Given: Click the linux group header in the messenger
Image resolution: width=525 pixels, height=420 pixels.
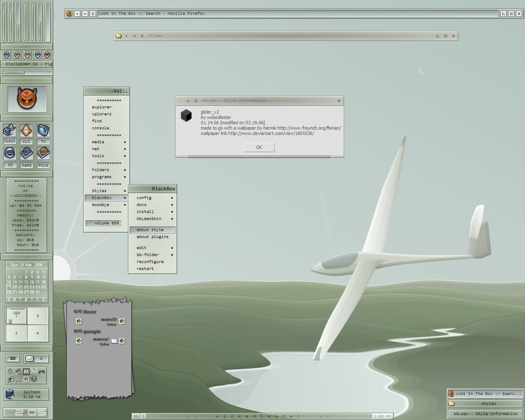Looking at the screenshot, I should coord(85,312).
